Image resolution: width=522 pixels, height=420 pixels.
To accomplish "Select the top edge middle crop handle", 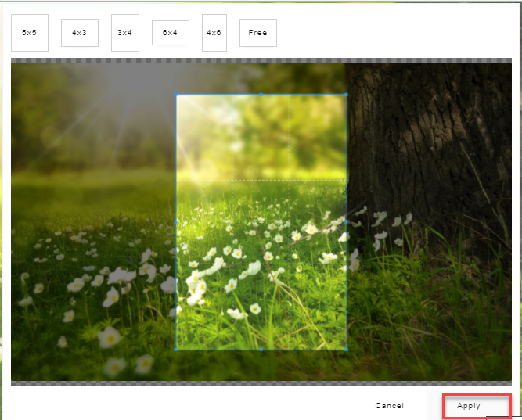I will pos(261,95).
